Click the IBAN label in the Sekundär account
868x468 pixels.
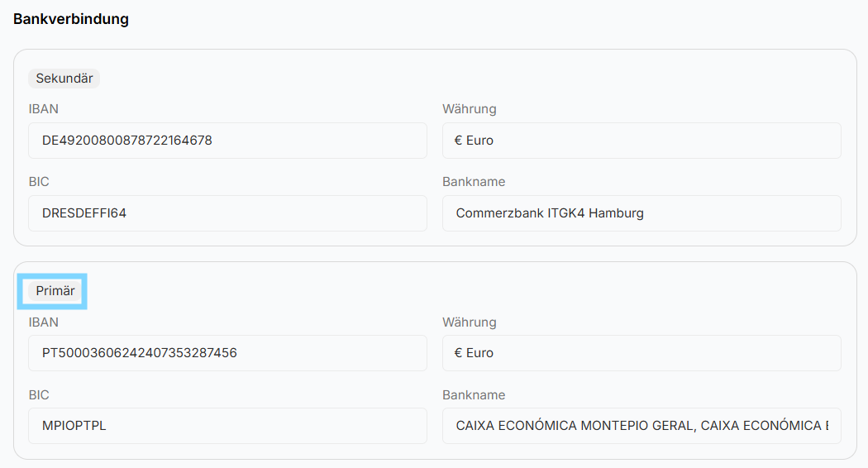(x=43, y=109)
